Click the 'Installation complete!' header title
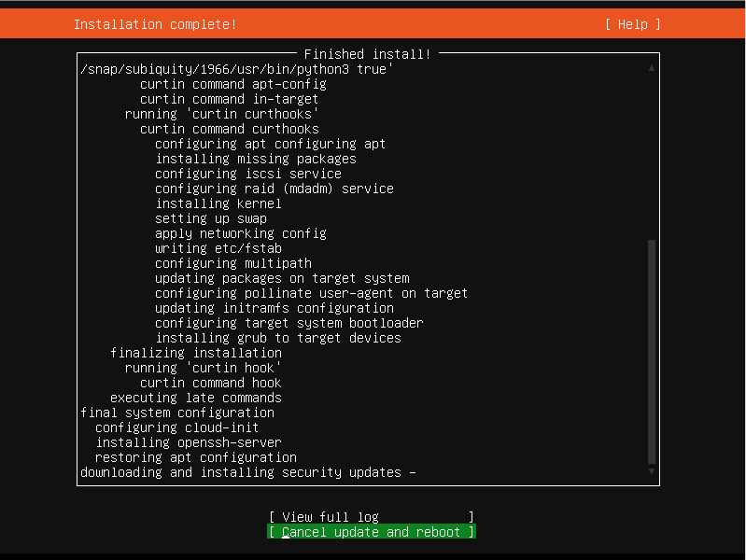The width and height of the screenshot is (746, 560). click(155, 24)
